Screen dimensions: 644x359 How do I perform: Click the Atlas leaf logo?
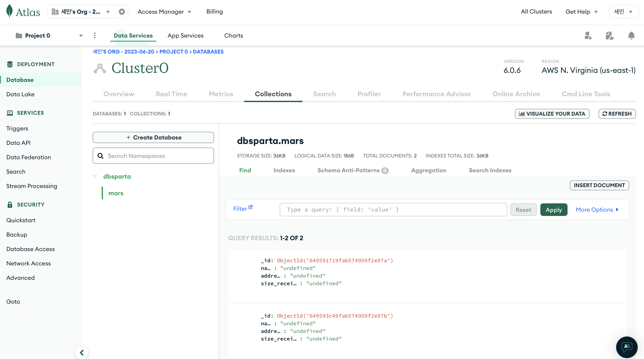coord(9,11)
